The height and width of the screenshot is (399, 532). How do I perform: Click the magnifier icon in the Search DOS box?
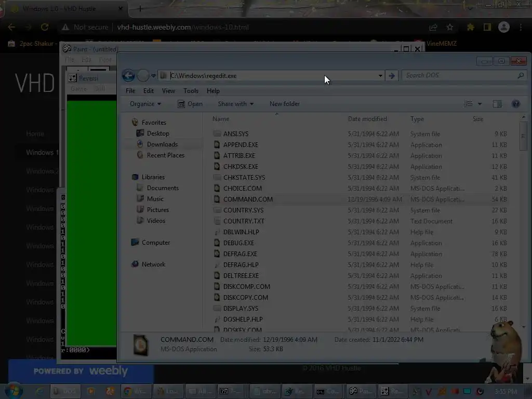point(521,75)
